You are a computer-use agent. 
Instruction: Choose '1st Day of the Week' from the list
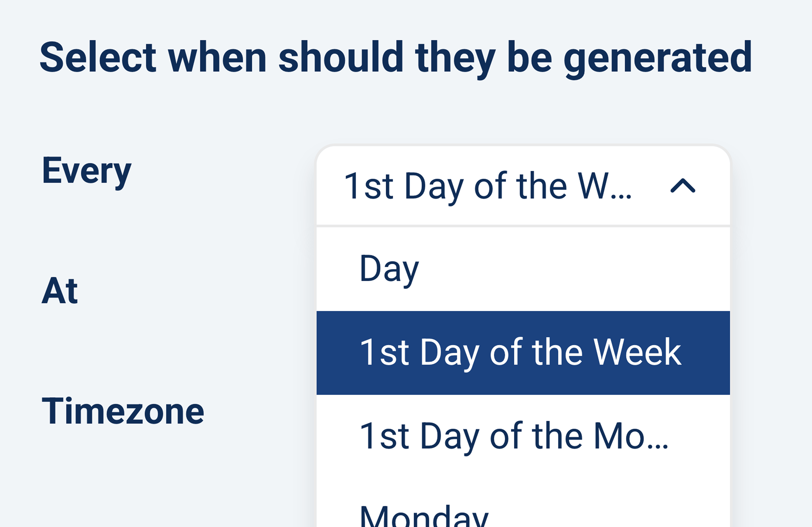click(x=521, y=352)
